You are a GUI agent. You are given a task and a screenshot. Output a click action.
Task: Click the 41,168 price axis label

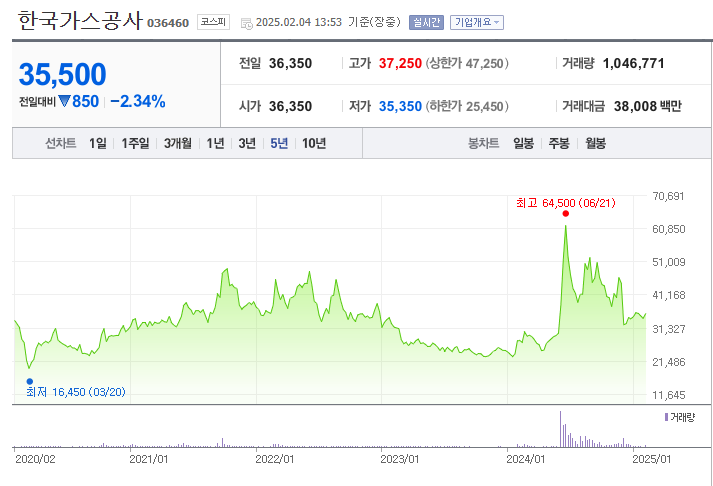[x=668, y=295]
